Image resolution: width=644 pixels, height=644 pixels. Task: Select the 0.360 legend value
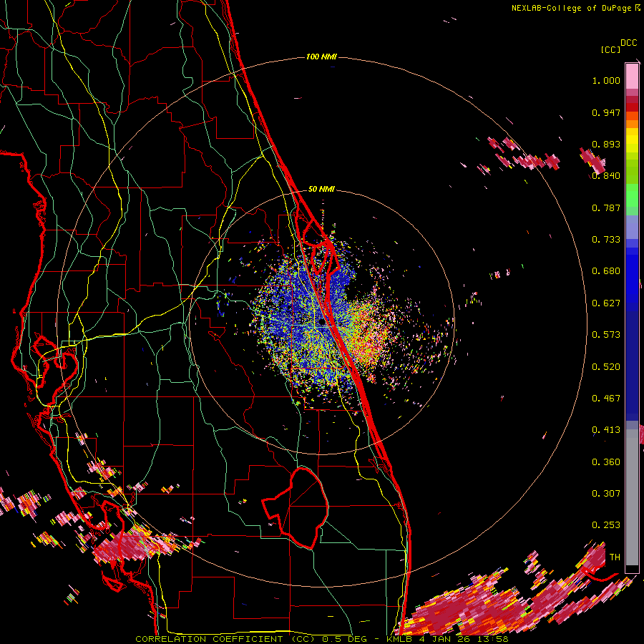point(606,462)
